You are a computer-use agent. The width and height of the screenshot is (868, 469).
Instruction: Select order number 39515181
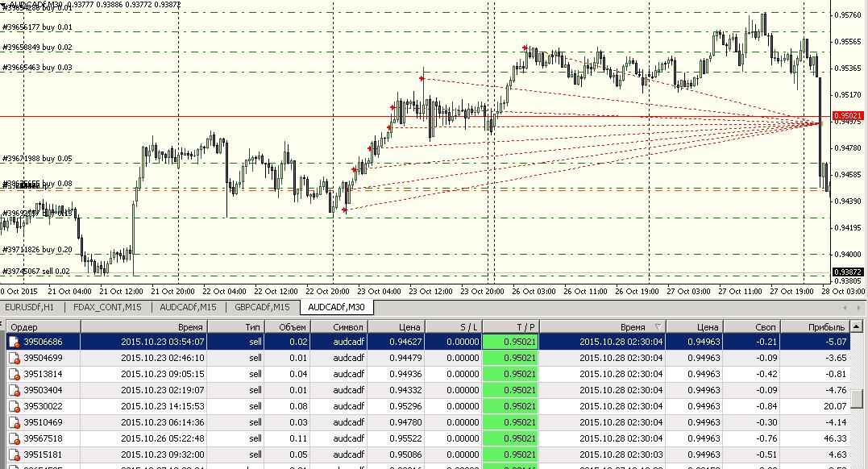(x=44, y=454)
